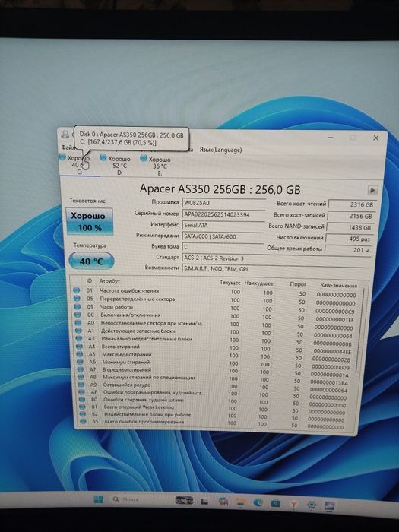Click the total host reads value 2316 GB

tap(352, 204)
